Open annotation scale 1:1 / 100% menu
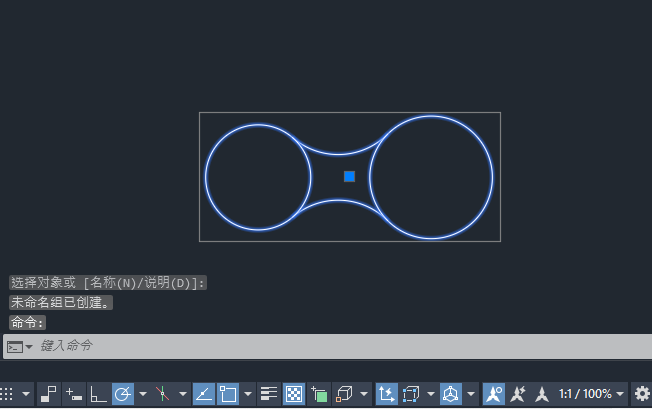652x409 pixels. coord(591,394)
